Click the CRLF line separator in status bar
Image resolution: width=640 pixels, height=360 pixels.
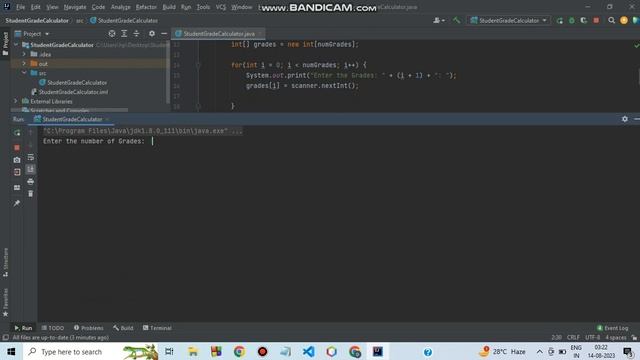coord(573,338)
